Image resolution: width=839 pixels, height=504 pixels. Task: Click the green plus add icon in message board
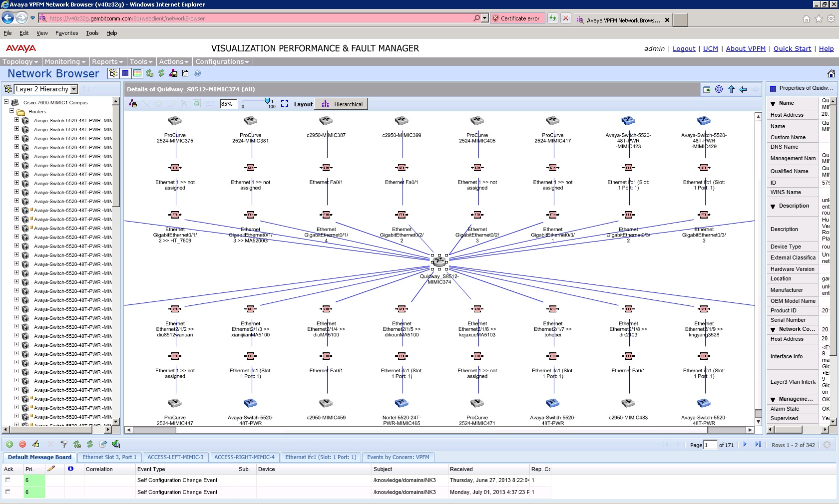(x=9, y=444)
